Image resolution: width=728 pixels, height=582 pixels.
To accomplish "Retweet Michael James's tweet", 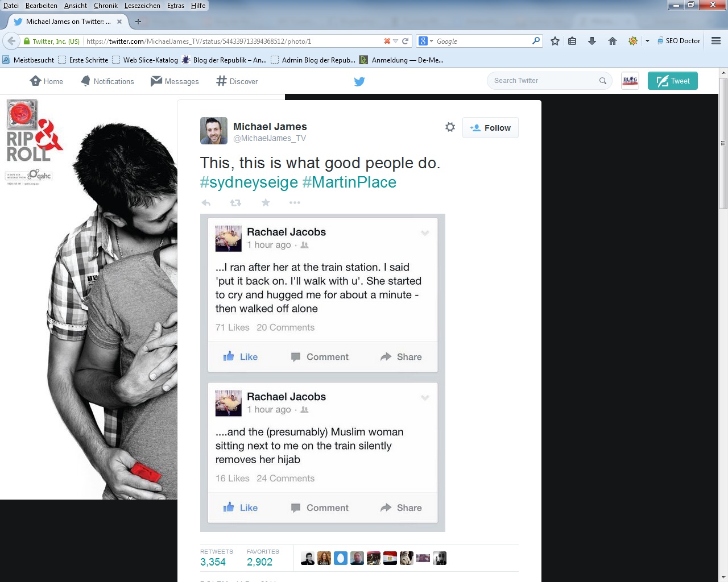I will pos(235,203).
